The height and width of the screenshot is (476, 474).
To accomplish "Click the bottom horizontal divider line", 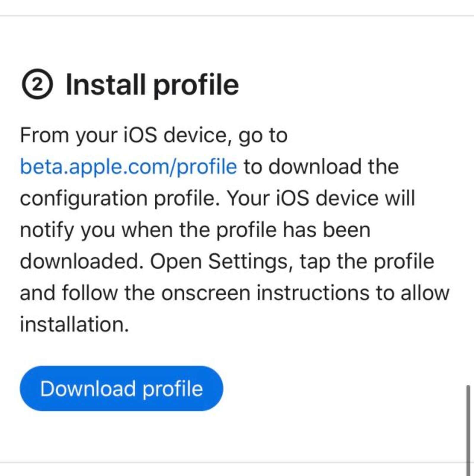I will click(x=231, y=462).
